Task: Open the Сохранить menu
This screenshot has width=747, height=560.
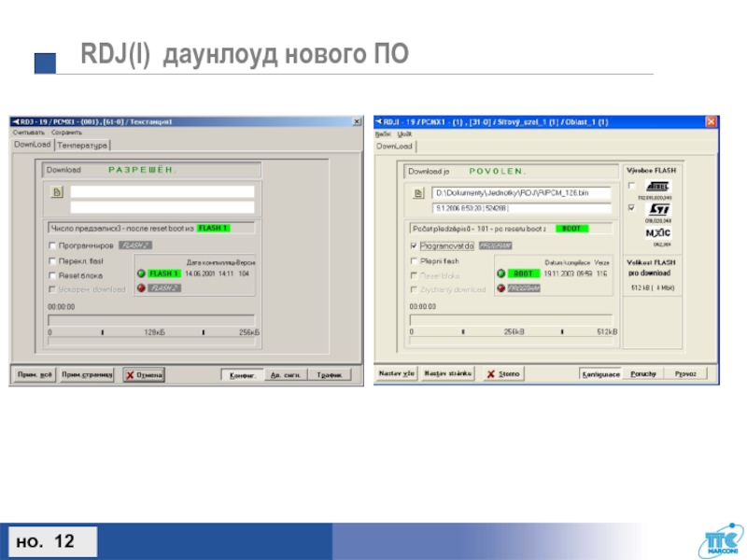Action: 66,133
